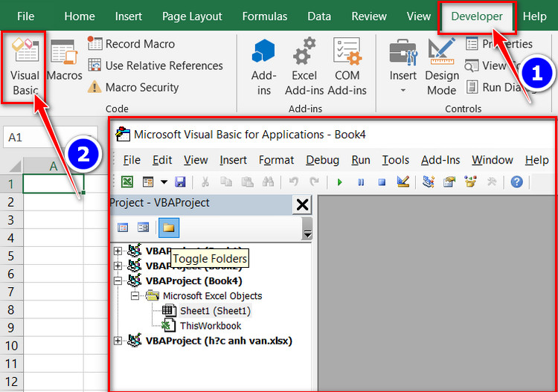Click the Break pause icon
558x392 pixels.
tap(361, 182)
